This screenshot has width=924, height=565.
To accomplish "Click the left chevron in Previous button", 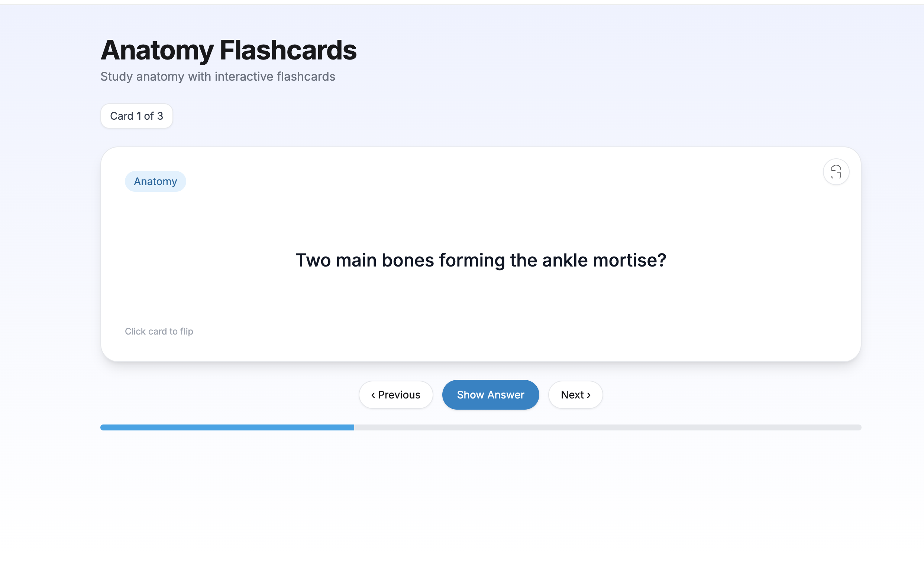I will tap(373, 395).
